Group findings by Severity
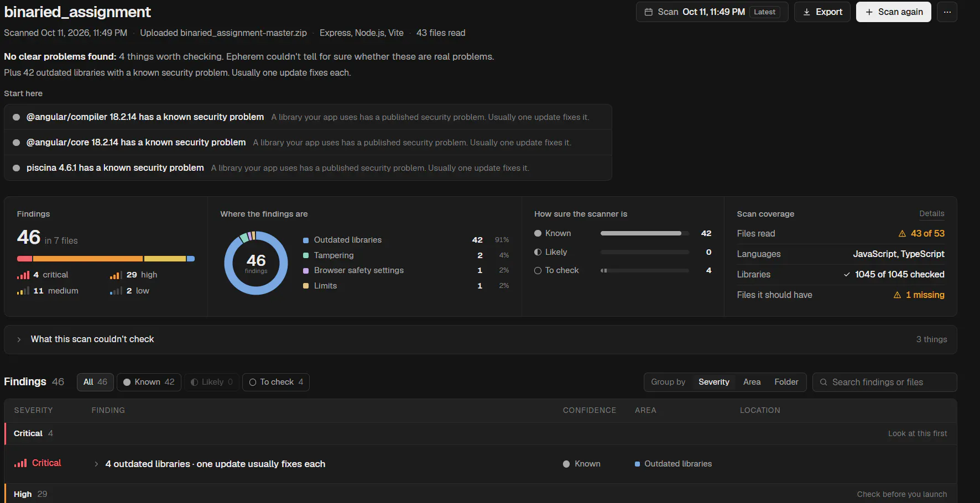Screen dimensions: 980x503 [713, 382]
